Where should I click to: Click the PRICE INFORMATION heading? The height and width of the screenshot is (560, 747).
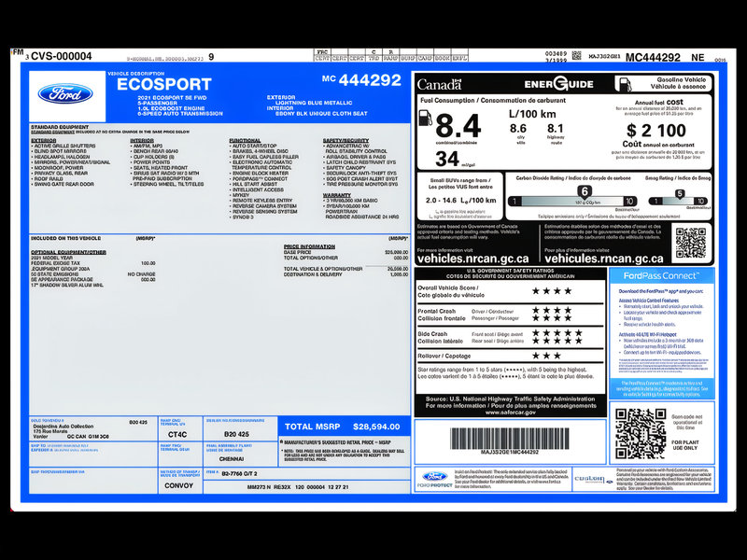pyautogui.click(x=309, y=246)
